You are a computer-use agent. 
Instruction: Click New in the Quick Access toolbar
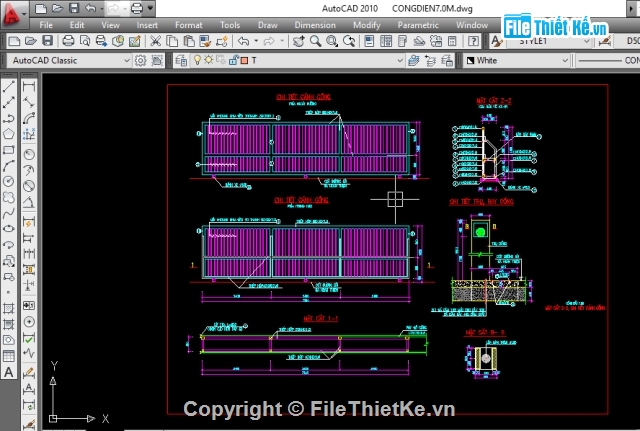(x=40, y=8)
